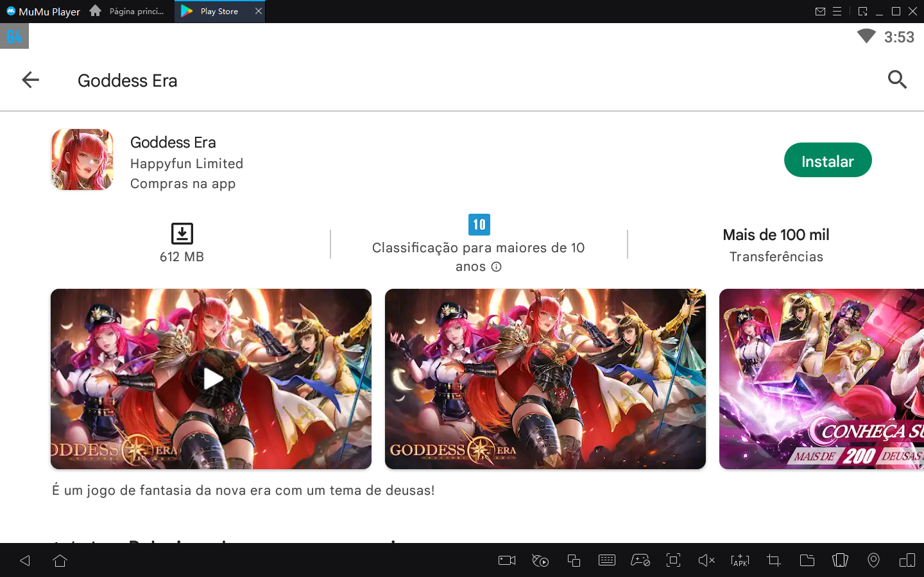The height and width of the screenshot is (577, 924).
Task: Click 'Mais de 100 mil' downloads text
Action: tap(776, 235)
